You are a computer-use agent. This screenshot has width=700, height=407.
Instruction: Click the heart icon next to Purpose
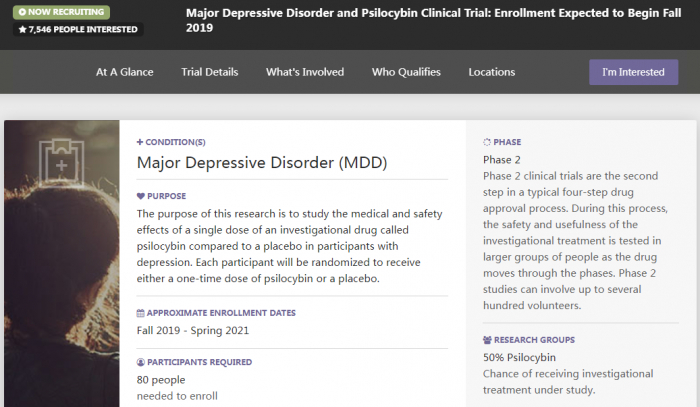140,196
